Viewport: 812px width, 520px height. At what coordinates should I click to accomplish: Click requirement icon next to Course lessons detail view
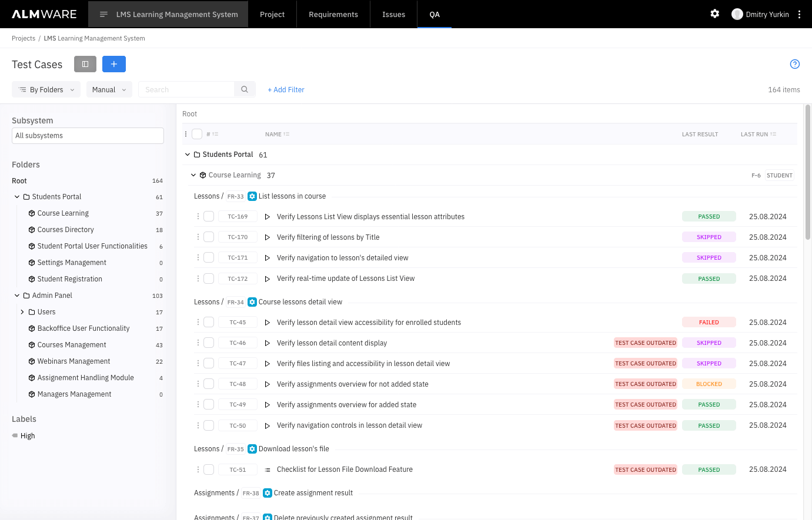pyautogui.click(x=252, y=302)
